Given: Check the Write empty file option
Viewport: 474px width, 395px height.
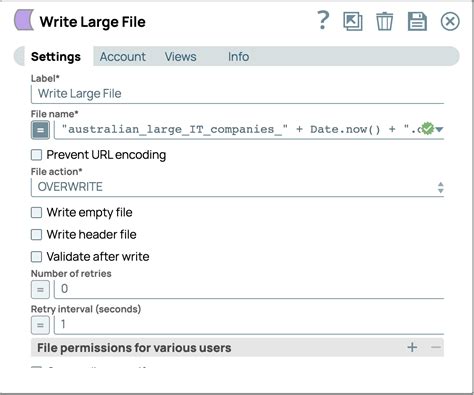Looking at the screenshot, I should (x=36, y=212).
